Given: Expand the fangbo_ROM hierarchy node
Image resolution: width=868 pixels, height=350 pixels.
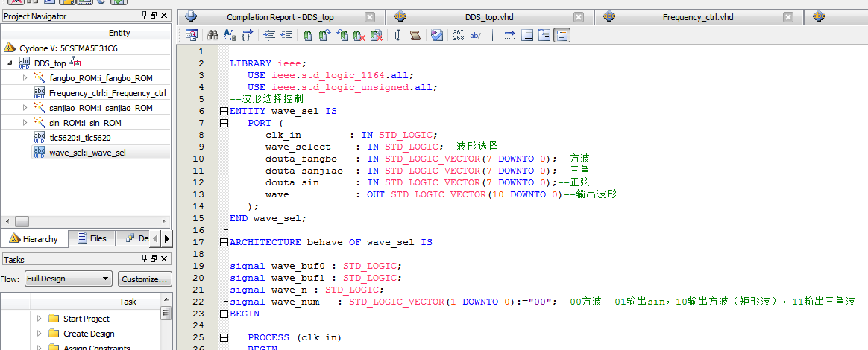Looking at the screenshot, I should tap(25, 78).
